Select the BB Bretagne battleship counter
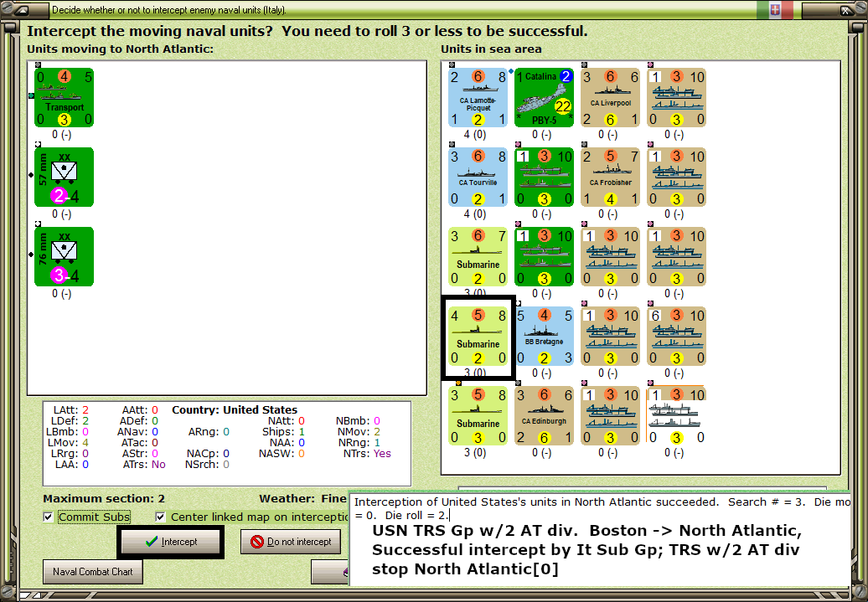The image size is (868, 602). click(544, 337)
